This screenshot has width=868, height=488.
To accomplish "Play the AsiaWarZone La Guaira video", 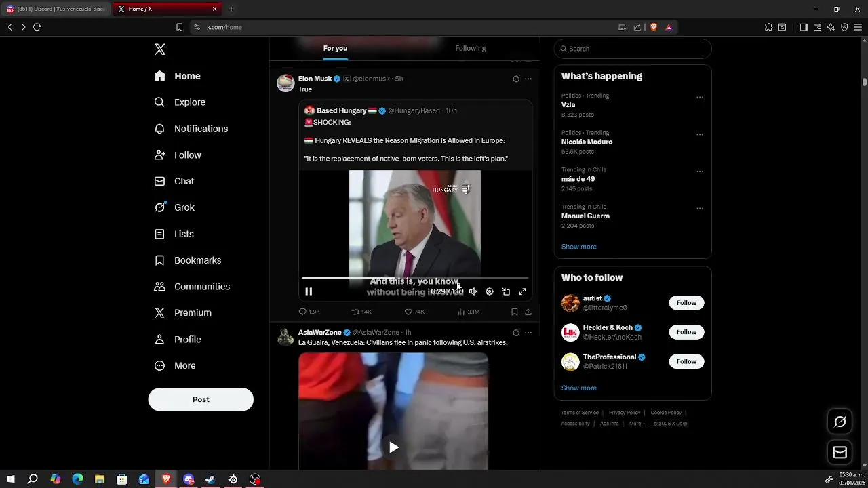I will [x=393, y=447].
